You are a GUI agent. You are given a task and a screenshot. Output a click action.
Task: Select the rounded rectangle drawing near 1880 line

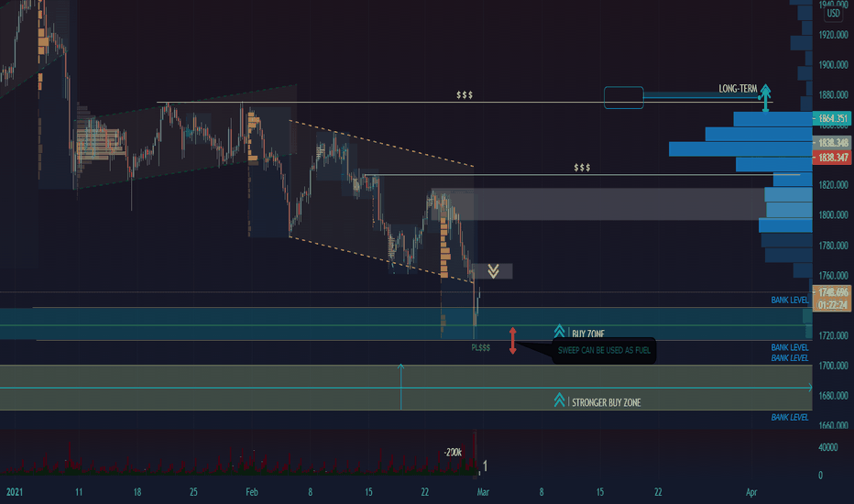click(624, 97)
